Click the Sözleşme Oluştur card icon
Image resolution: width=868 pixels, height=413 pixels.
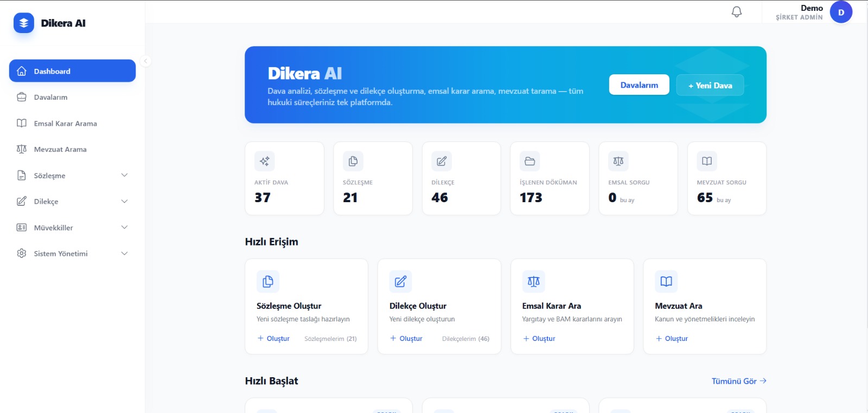click(267, 281)
